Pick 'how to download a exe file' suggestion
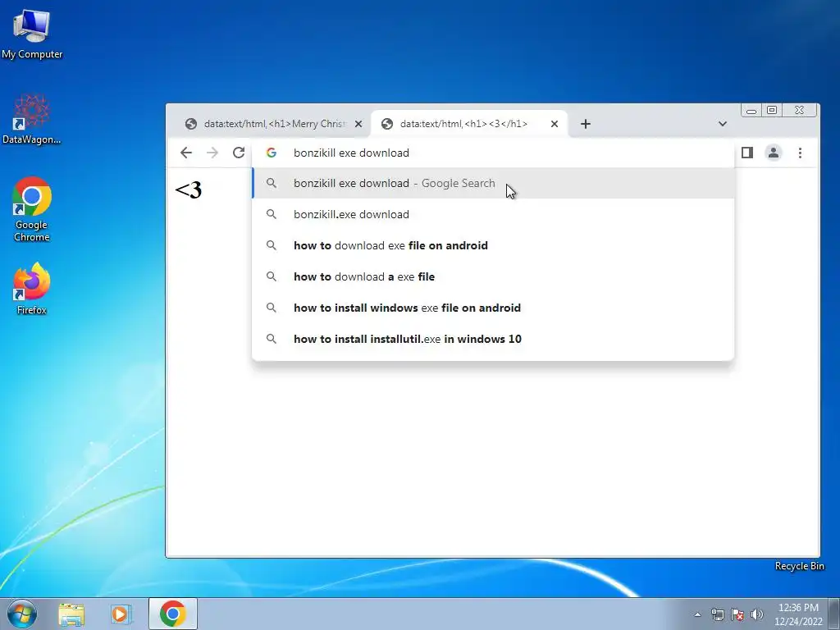 (493, 276)
